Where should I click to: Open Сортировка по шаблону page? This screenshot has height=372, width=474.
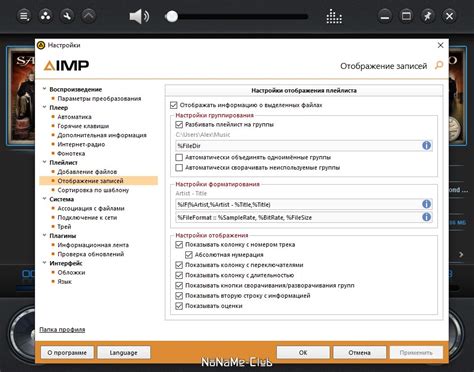pos(93,190)
